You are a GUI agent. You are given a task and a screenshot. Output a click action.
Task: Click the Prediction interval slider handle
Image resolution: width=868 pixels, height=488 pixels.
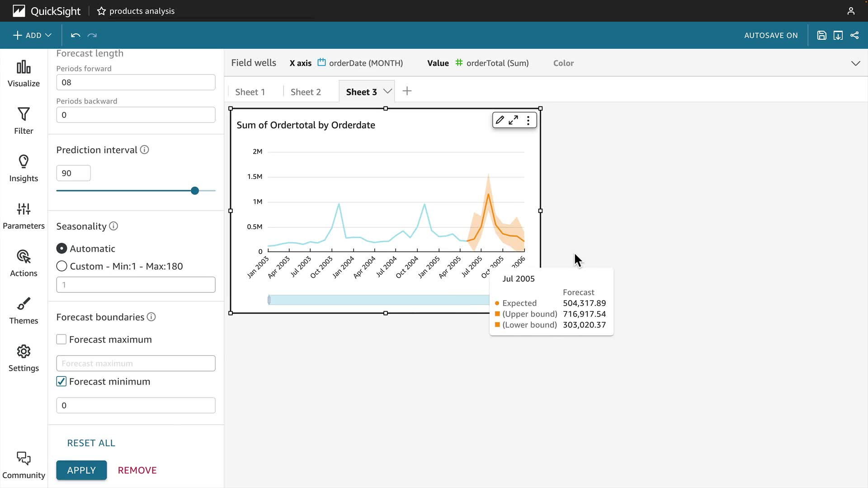(x=195, y=191)
